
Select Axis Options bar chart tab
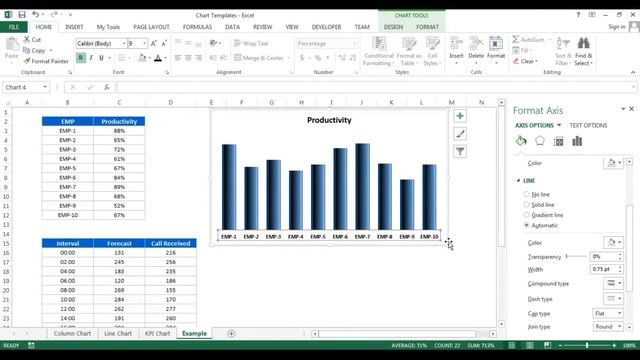point(577,141)
